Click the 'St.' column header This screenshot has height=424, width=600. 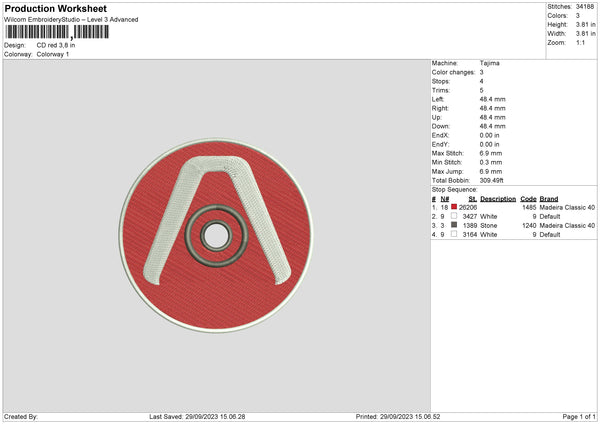tap(473, 199)
